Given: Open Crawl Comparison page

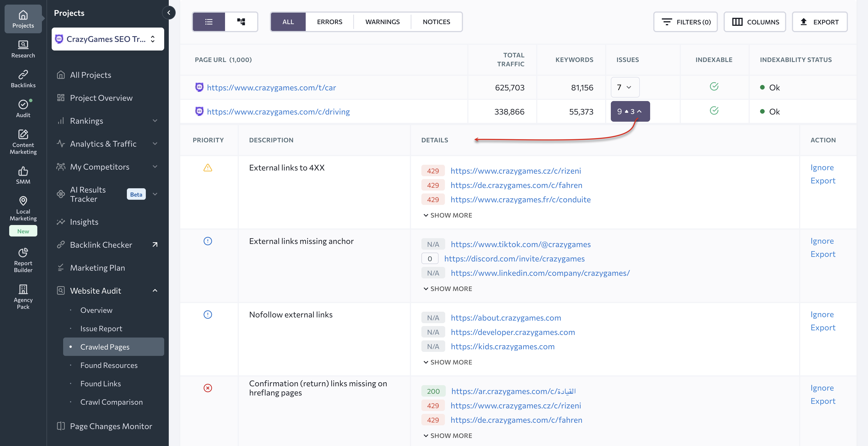Looking at the screenshot, I should coord(112,402).
